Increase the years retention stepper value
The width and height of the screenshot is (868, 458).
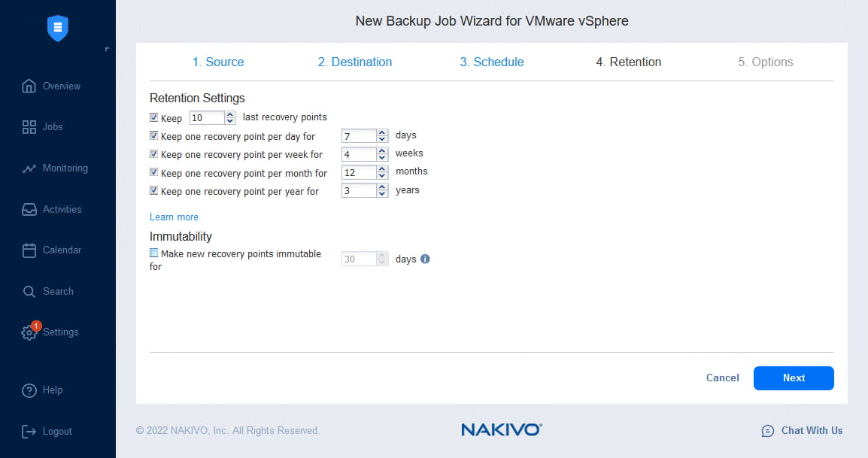pyautogui.click(x=382, y=187)
